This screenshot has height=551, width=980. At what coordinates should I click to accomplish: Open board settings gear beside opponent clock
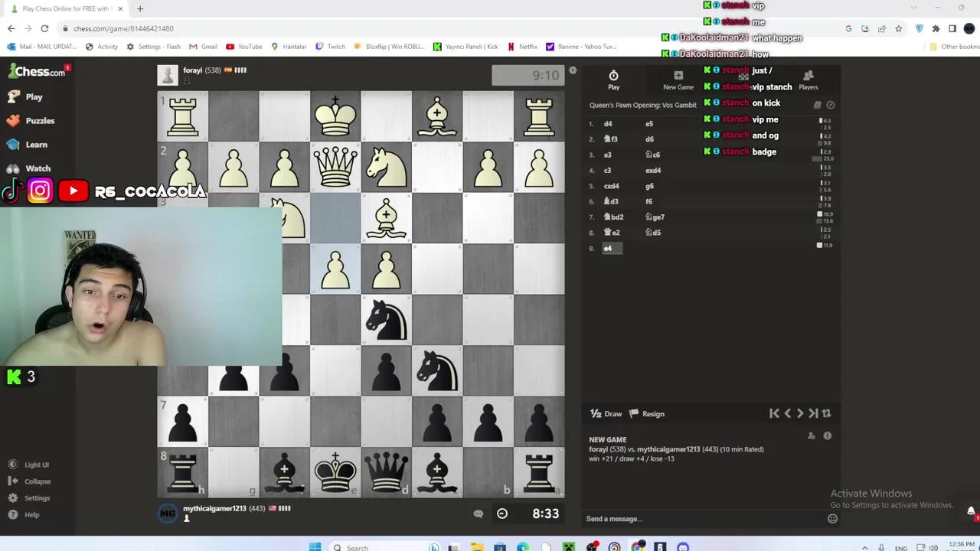(573, 70)
